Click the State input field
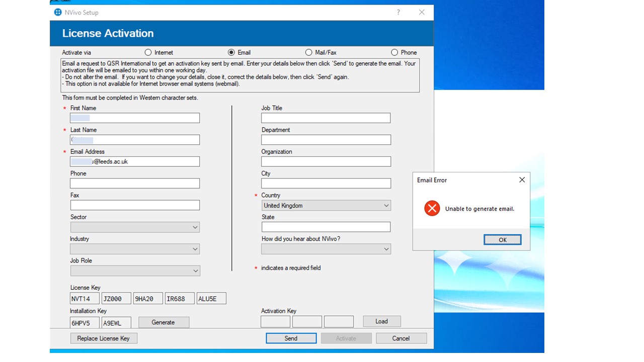Viewport: 644px width, 362px height. click(x=326, y=227)
